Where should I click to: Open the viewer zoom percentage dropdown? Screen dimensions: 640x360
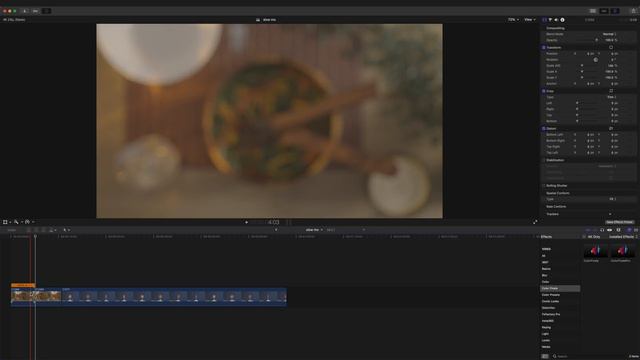coord(513,20)
